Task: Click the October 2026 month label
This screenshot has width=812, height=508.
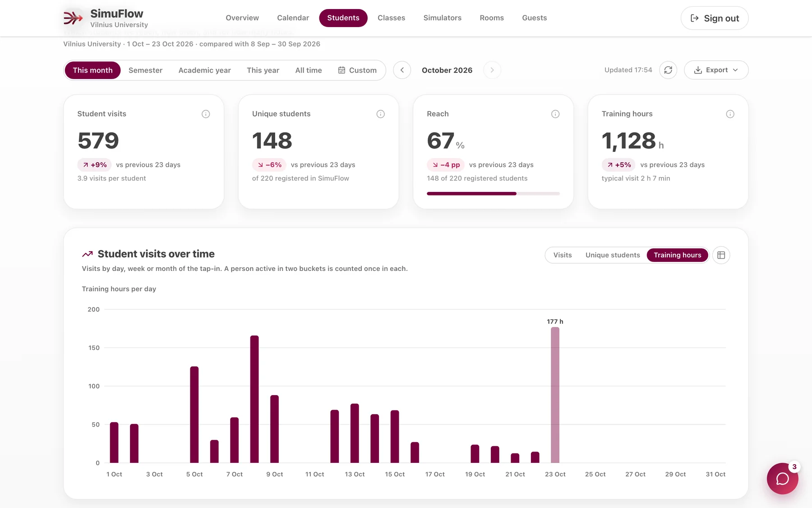Action: [447, 70]
